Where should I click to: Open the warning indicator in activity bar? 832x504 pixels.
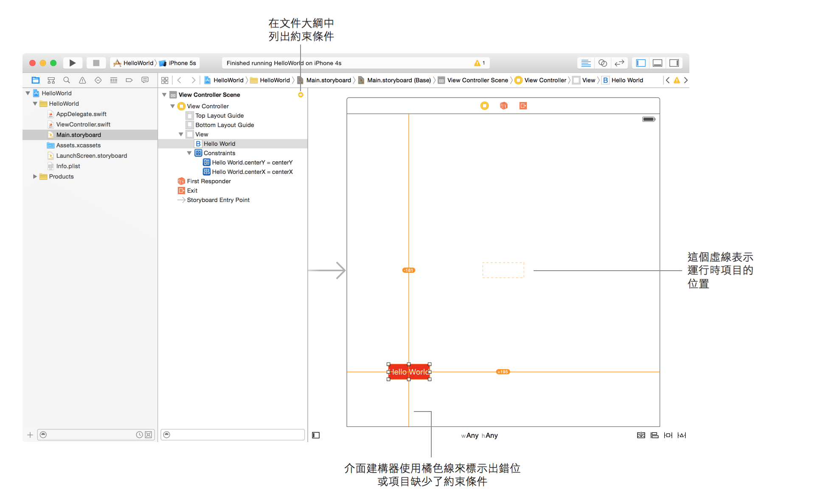click(x=479, y=63)
